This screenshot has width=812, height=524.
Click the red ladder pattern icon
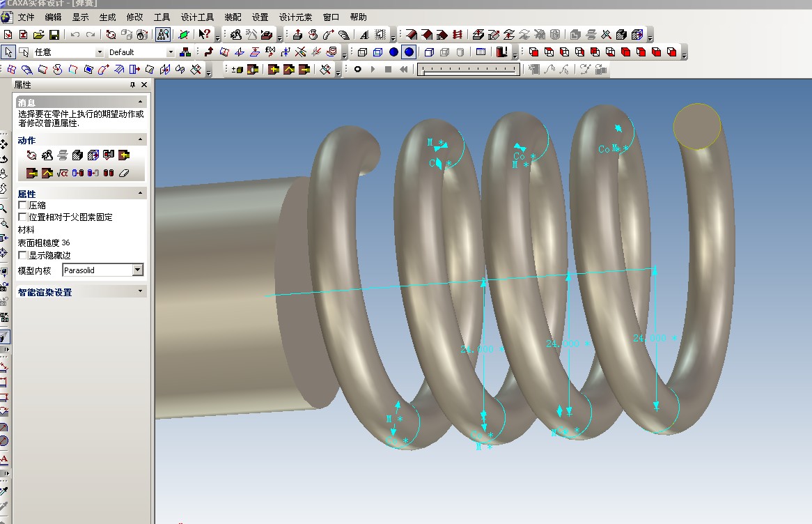[457, 35]
